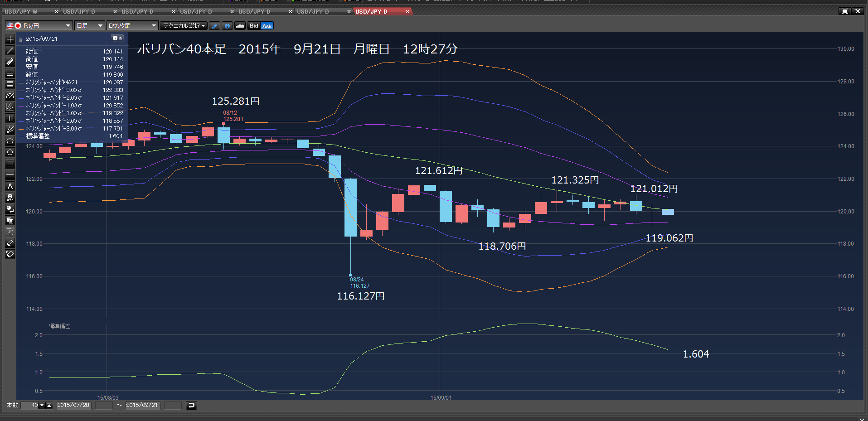Decrease the 本数 bar count with down arrow
Image resolution: width=868 pixels, height=421 pixels.
point(42,405)
